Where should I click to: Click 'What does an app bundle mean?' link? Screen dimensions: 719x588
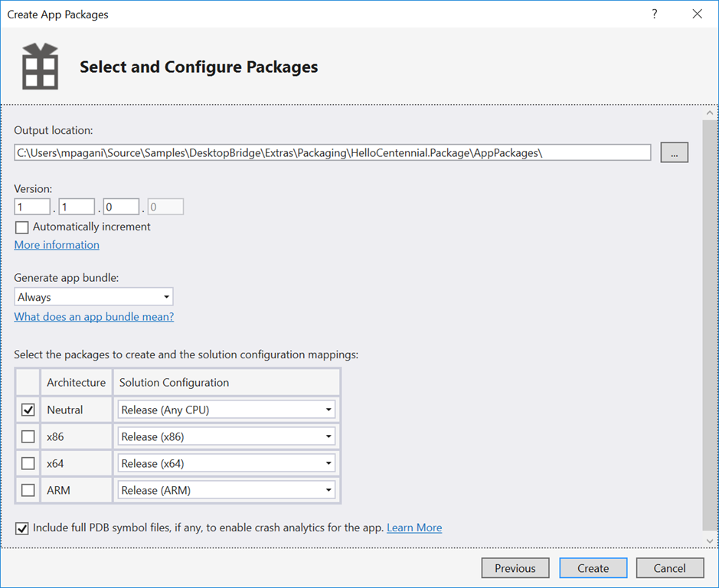coord(94,317)
